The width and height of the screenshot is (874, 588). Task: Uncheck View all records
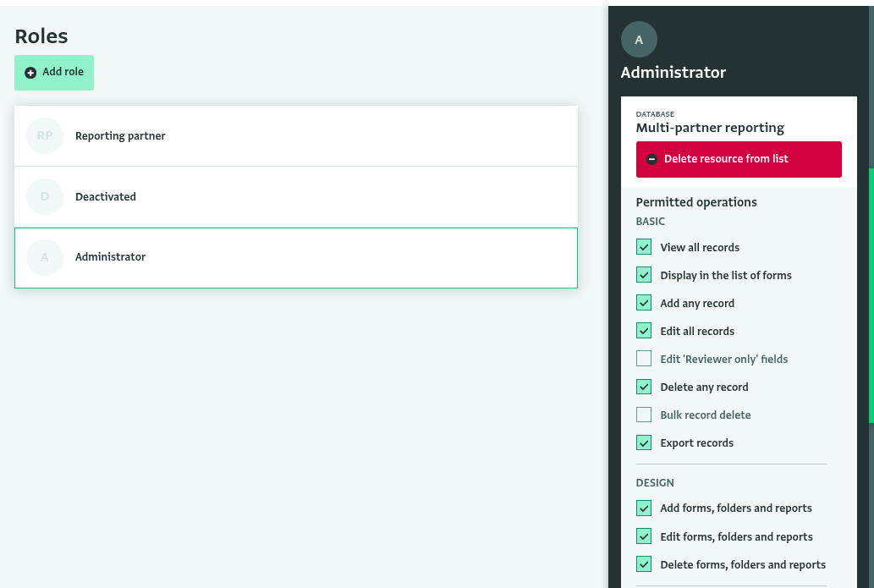click(644, 247)
